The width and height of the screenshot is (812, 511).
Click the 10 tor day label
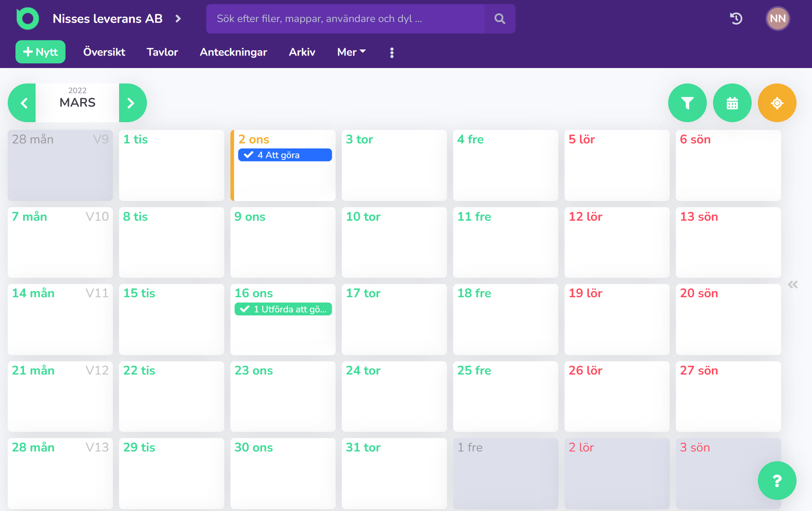tap(363, 216)
